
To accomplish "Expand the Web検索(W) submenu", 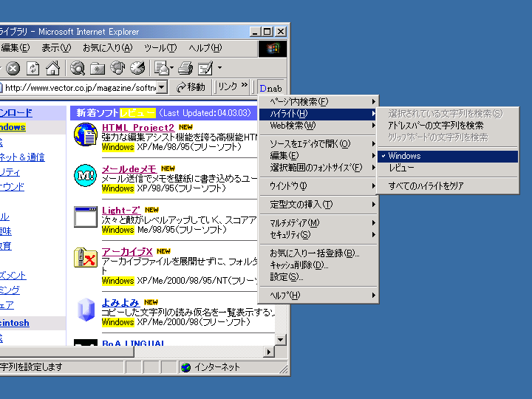I will point(318,126).
